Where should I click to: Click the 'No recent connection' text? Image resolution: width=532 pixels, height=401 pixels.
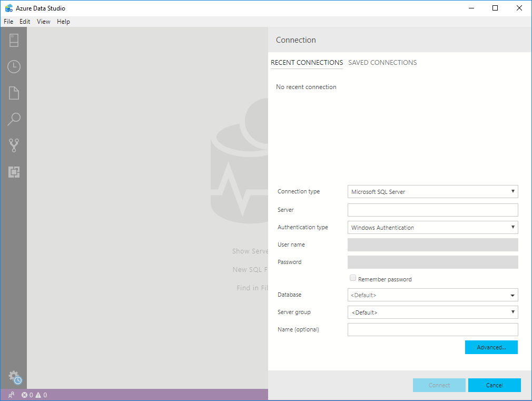pyautogui.click(x=306, y=87)
